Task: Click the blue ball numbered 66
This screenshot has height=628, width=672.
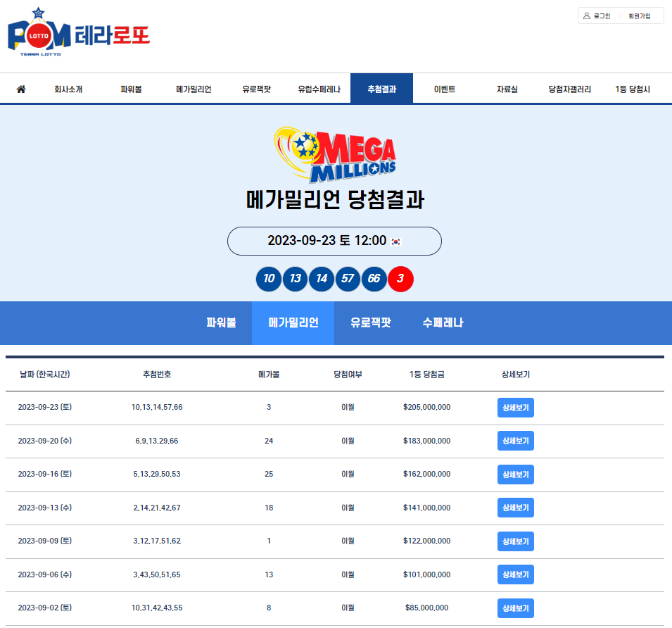Action: [374, 279]
